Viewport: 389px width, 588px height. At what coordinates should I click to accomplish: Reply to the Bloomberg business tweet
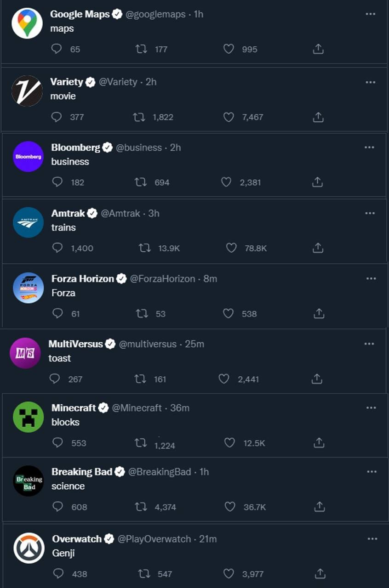click(x=57, y=182)
